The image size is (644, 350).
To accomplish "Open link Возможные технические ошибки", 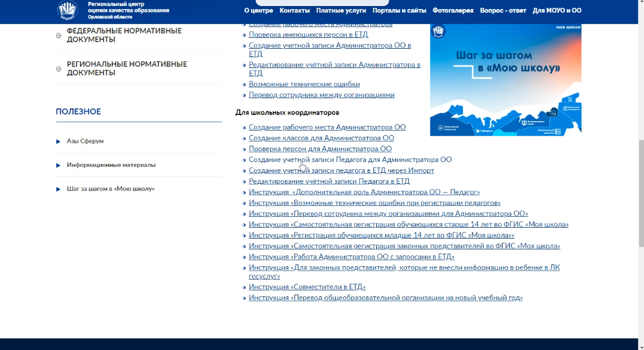I will click(x=304, y=84).
